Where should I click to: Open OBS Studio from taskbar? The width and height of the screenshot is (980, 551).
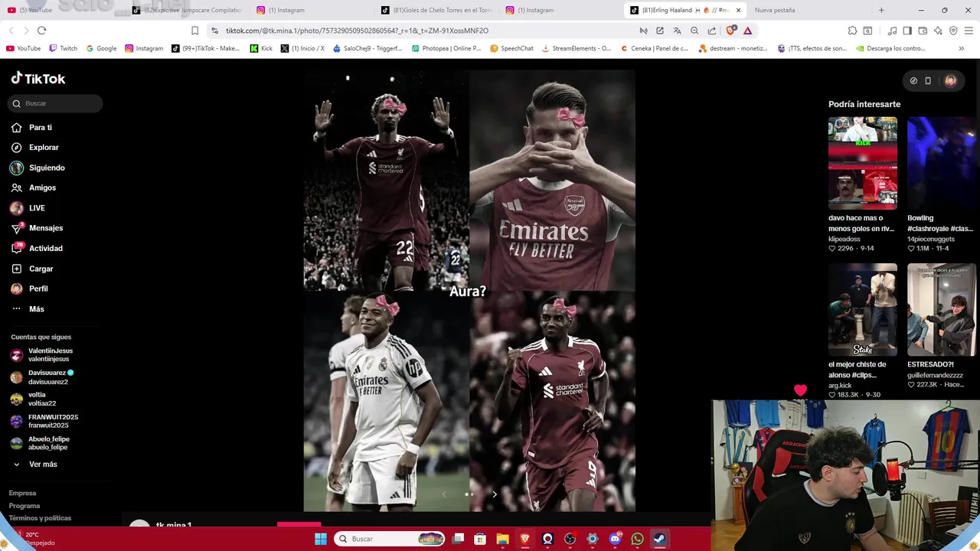point(570,539)
